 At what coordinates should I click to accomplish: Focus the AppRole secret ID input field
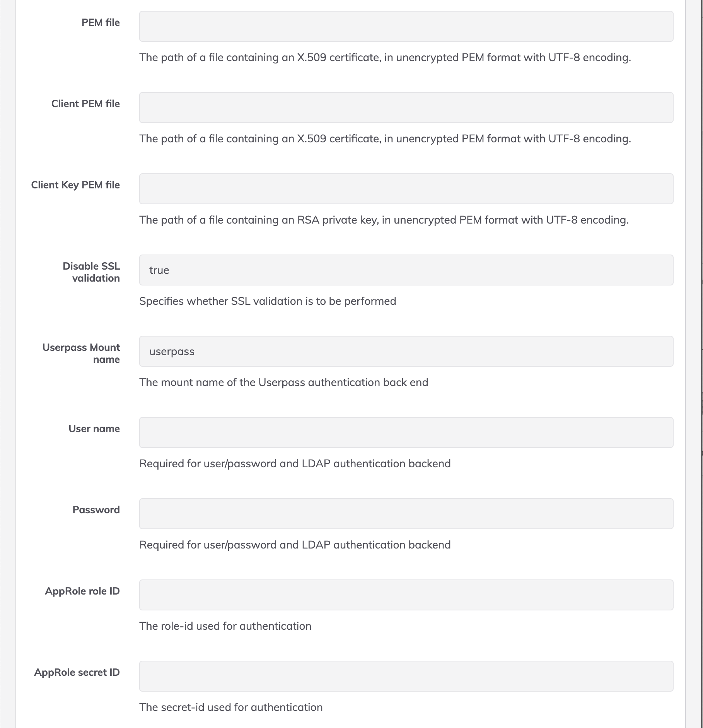[406, 676]
